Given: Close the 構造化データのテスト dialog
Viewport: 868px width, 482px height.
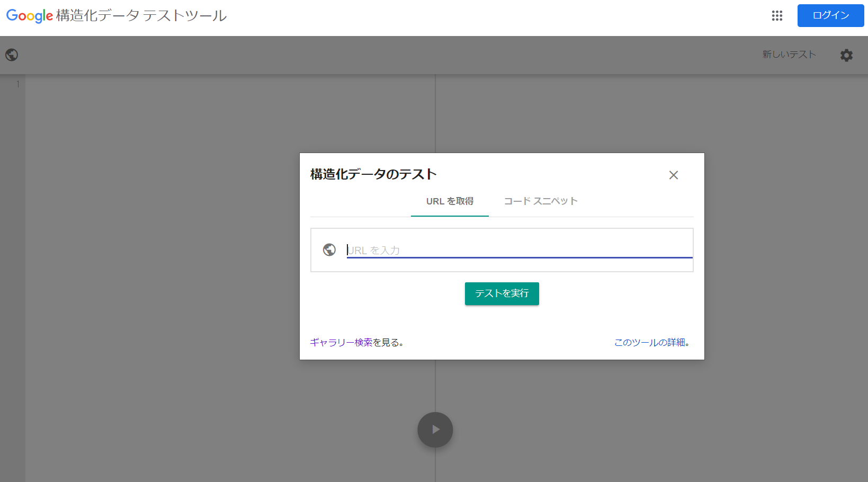Looking at the screenshot, I should point(674,175).
